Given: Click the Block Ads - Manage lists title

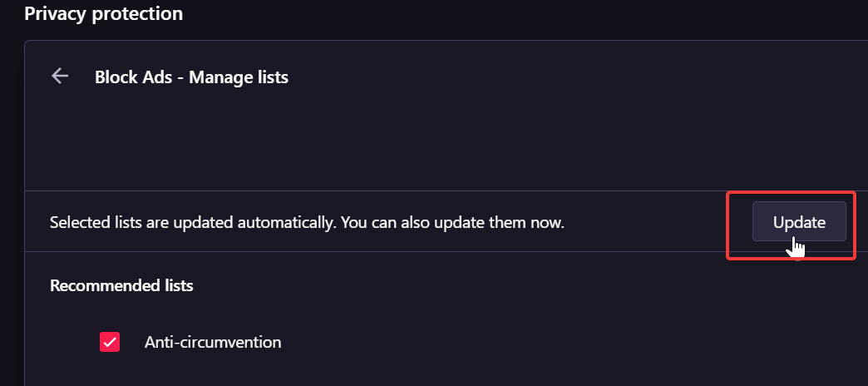Looking at the screenshot, I should 191,77.
